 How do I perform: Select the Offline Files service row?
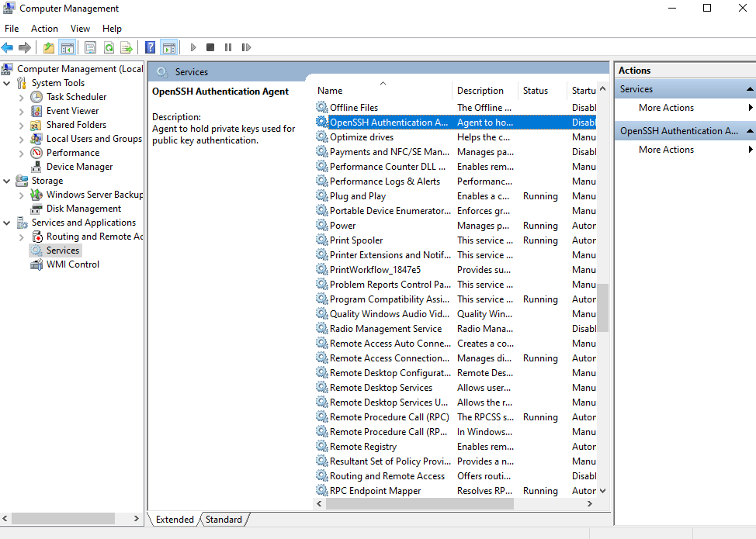456,108
